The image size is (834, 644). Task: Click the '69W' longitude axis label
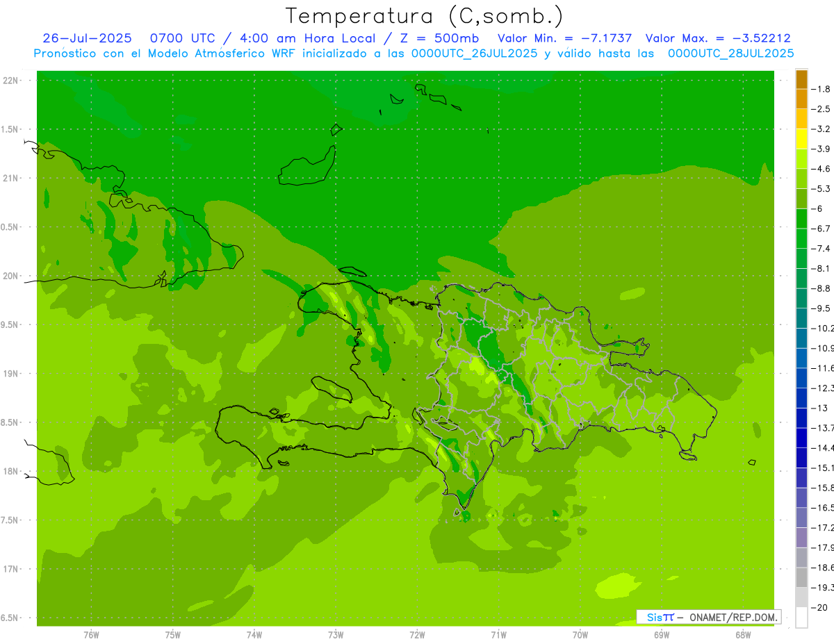(662, 635)
